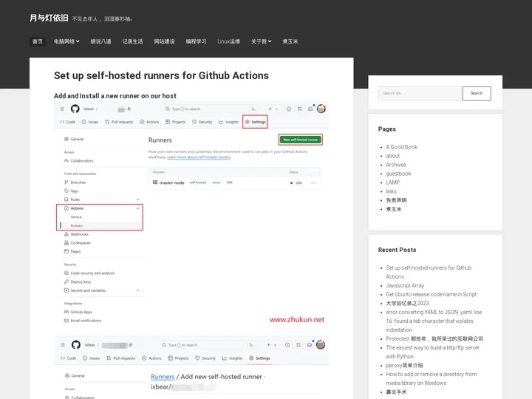Click 煮玉米 in the Pages list
Image resolution: width=532 pixels, height=399 pixels.
(394, 209)
